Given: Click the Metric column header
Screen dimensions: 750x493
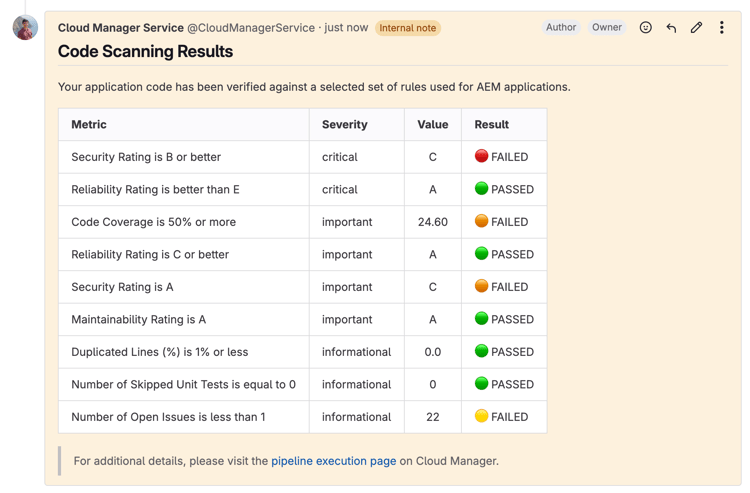Looking at the screenshot, I should [89, 125].
